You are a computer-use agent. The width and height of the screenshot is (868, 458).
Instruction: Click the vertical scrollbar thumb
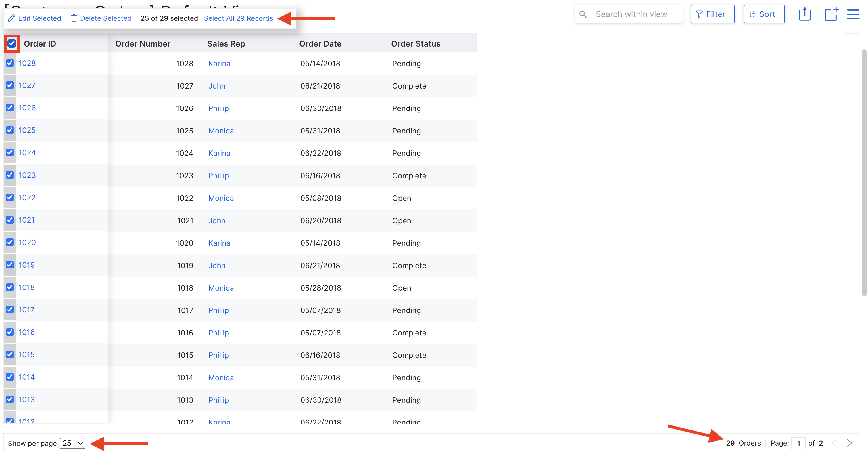pyautogui.click(x=864, y=173)
